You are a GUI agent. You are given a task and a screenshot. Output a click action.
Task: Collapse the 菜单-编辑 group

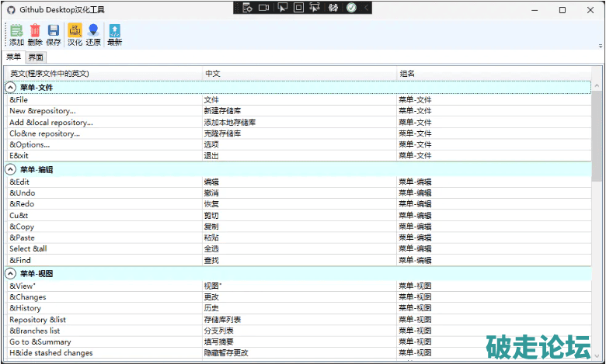point(11,169)
